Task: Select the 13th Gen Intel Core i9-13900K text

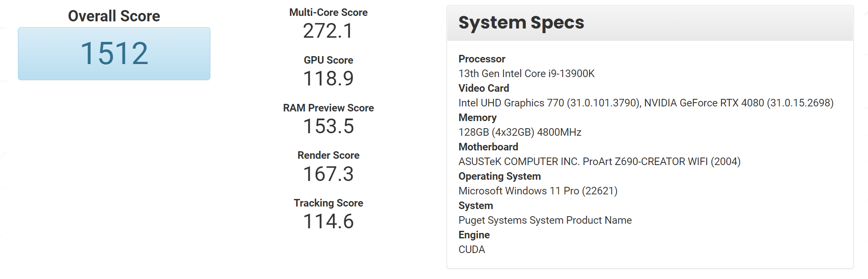Action: point(527,74)
